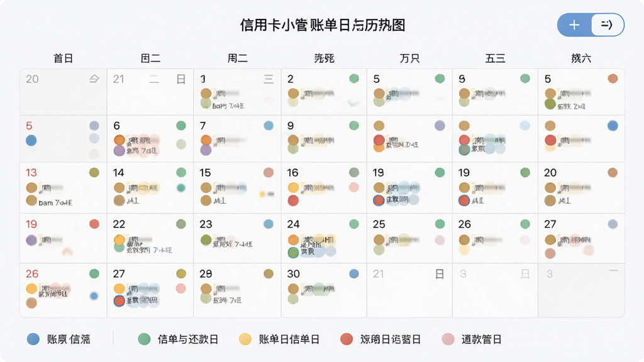Click the green corner dot in cell 2
The height and width of the screenshot is (362, 644).
pos(354,79)
